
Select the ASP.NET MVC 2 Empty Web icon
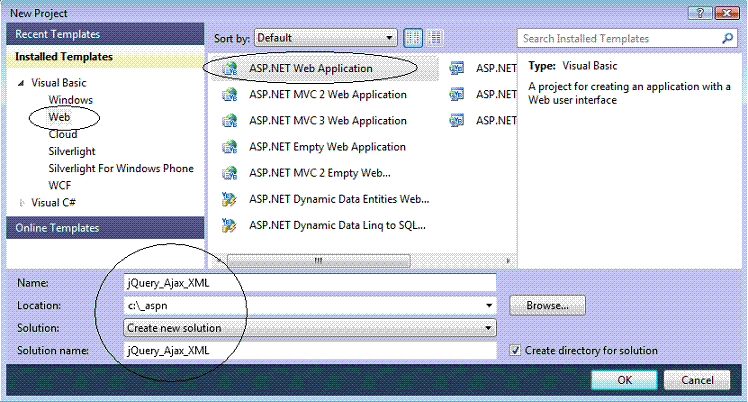click(229, 173)
